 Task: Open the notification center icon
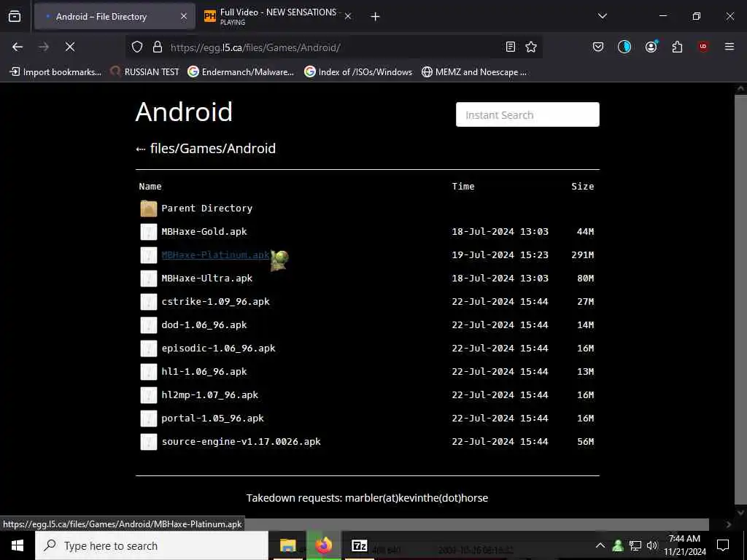pos(723,545)
